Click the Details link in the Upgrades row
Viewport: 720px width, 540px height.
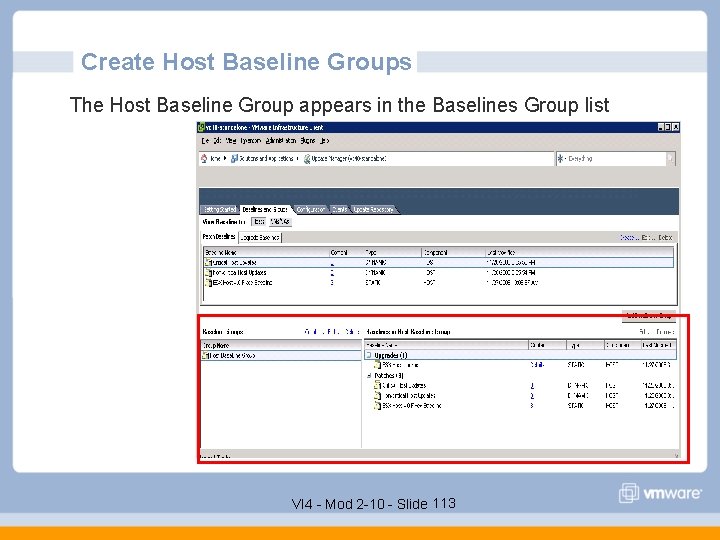click(x=537, y=365)
